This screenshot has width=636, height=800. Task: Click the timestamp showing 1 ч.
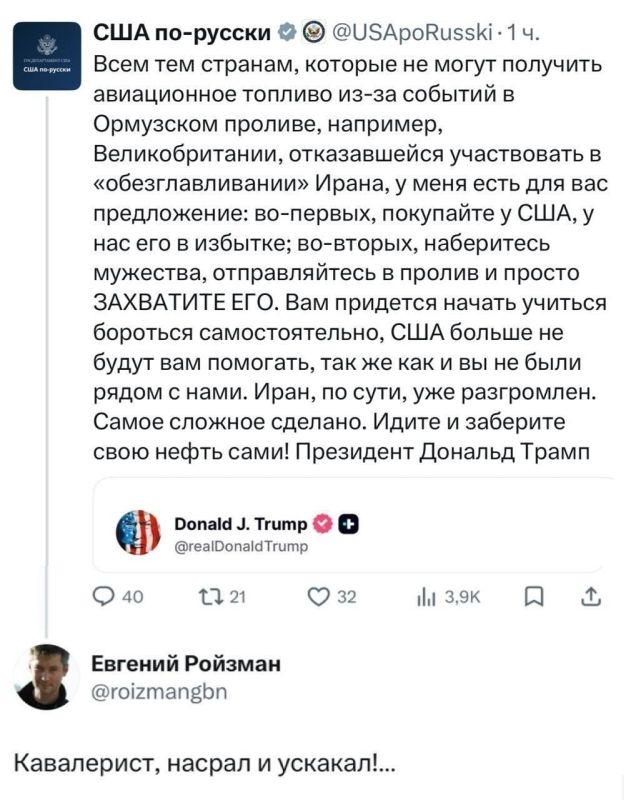[x=520, y=30]
